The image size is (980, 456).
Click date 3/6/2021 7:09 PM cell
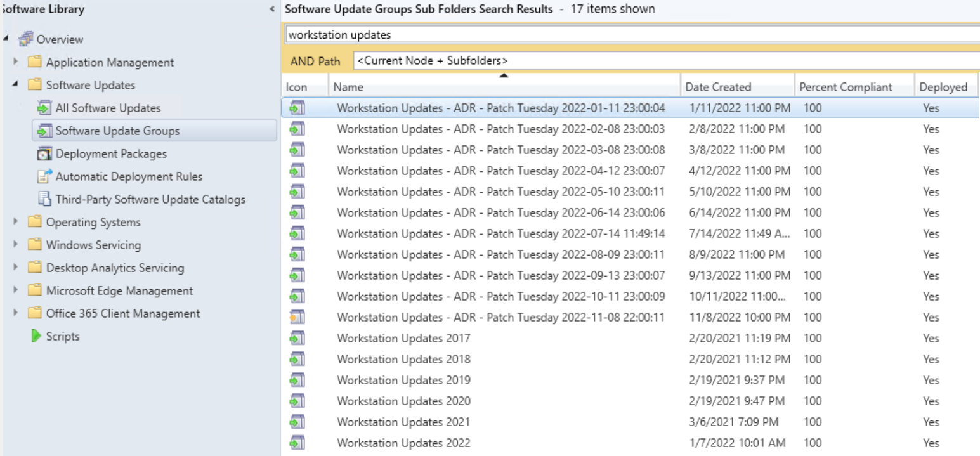[734, 422]
